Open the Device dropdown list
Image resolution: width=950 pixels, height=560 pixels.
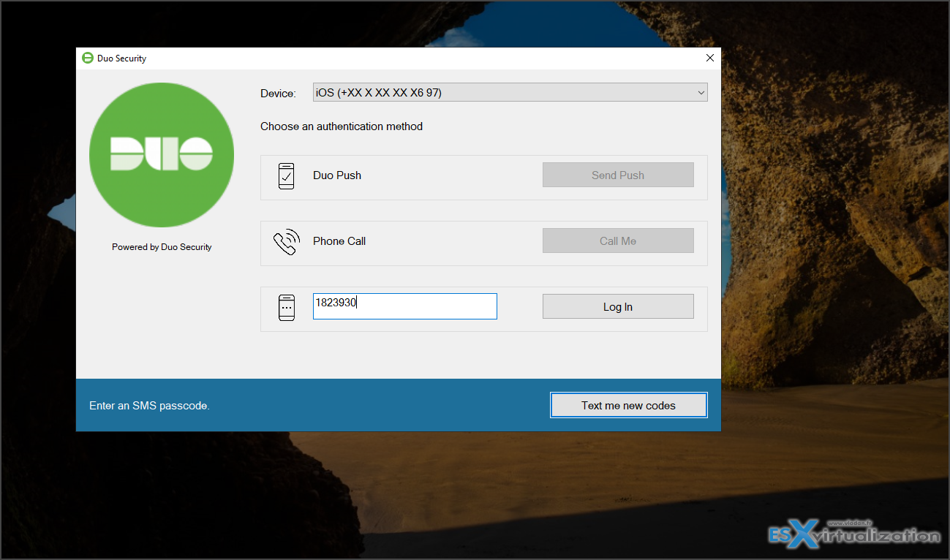coord(510,92)
